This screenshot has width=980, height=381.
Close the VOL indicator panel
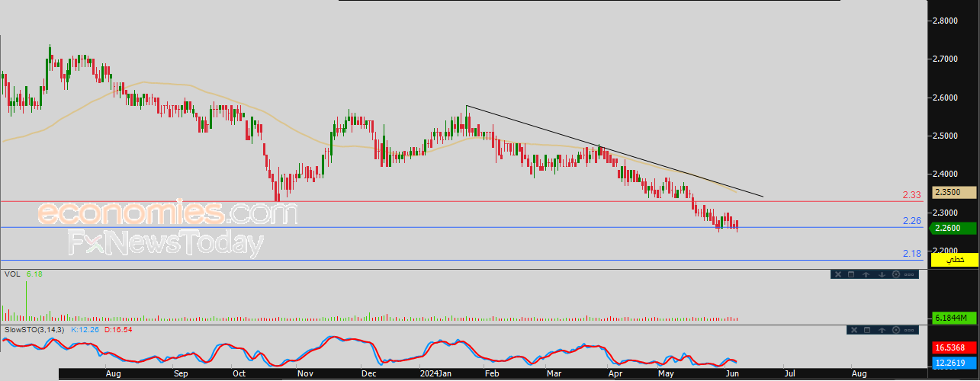(838, 274)
